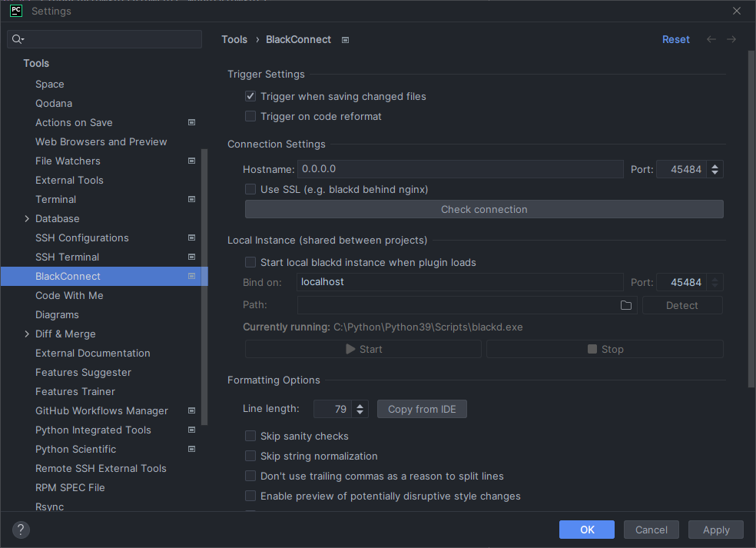The height and width of the screenshot is (548, 756).
Task: Click Copy from IDE button
Action: pyautogui.click(x=422, y=409)
